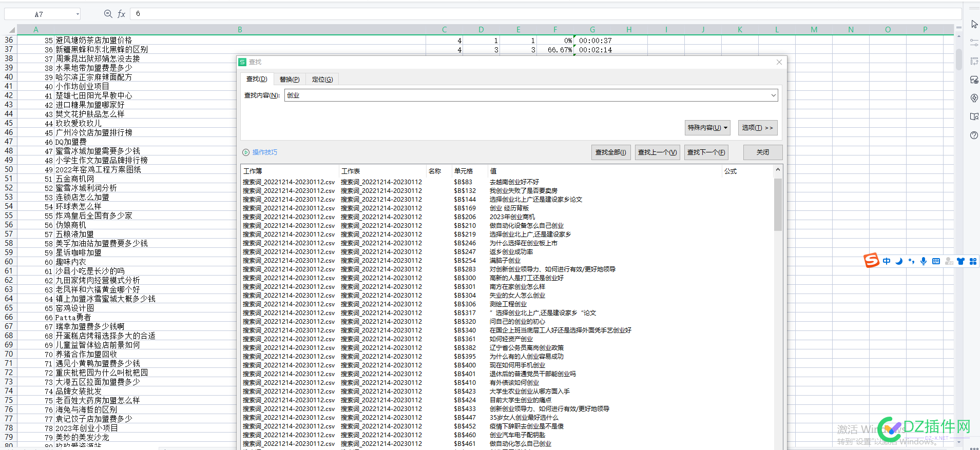
Task: Click the lightbulb lightning icon in sidebar
Action: pyautogui.click(x=974, y=98)
